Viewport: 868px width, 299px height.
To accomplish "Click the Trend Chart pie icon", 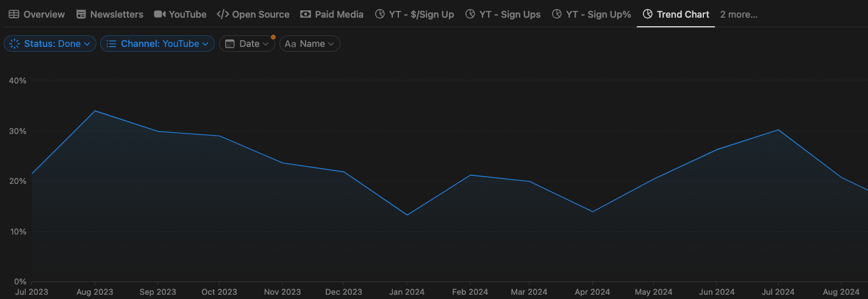I will pyautogui.click(x=647, y=14).
